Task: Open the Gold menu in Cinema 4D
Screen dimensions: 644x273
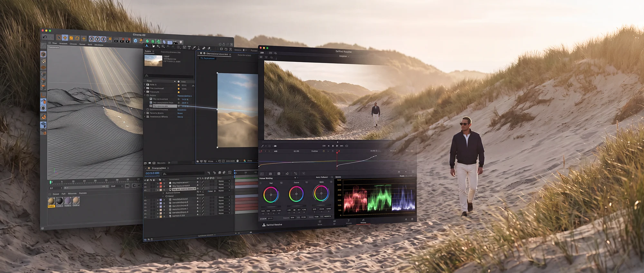Action: coord(90,44)
